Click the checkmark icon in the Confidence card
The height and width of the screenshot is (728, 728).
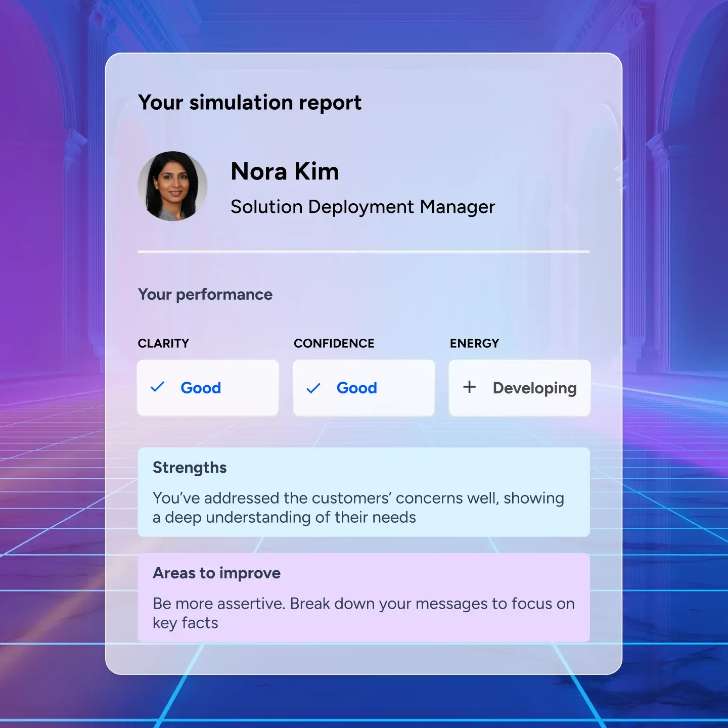click(313, 388)
